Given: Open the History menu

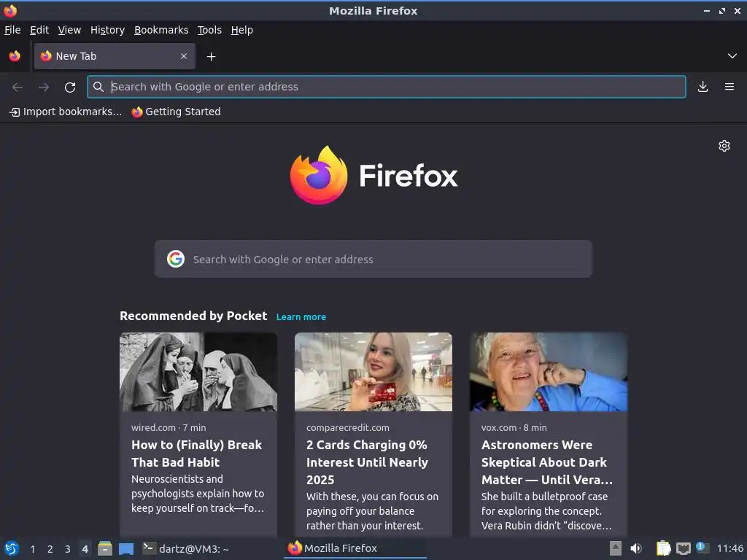Looking at the screenshot, I should 108,30.
